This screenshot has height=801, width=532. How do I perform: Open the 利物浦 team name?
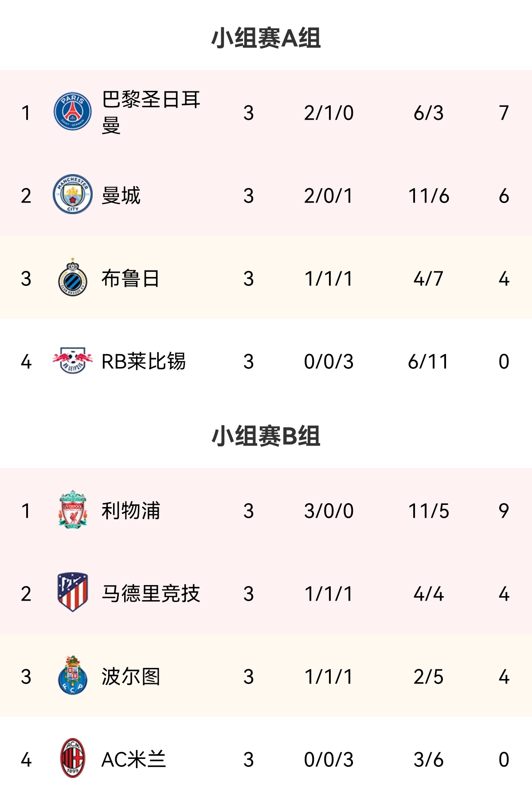pos(131,511)
